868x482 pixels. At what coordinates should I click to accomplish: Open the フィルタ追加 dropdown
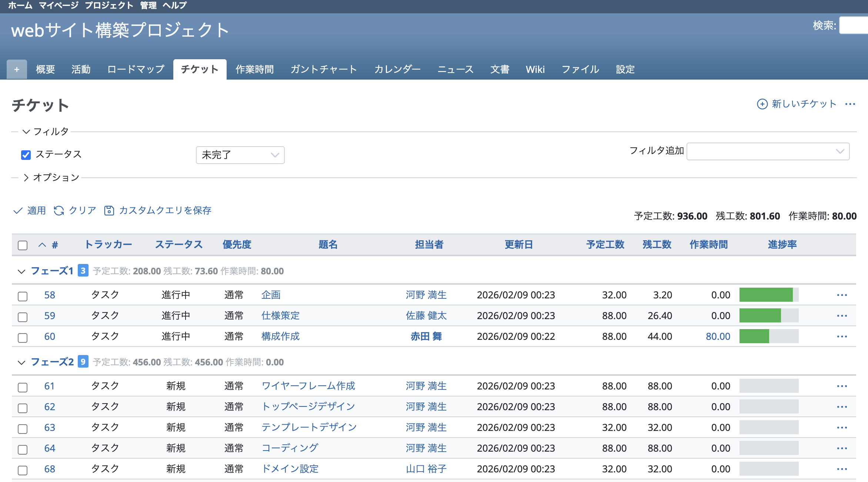[x=768, y=151]
